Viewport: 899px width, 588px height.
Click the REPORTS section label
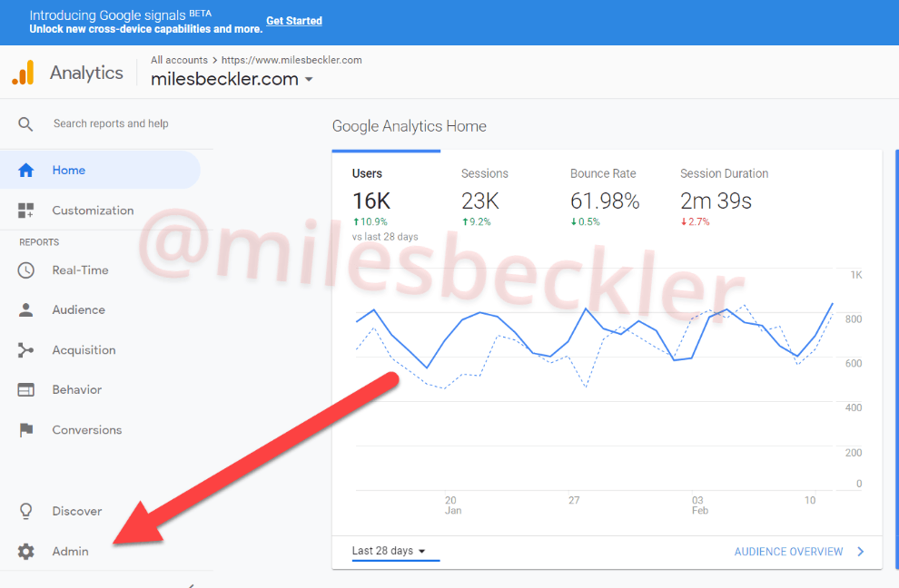click(x=39, y=242)
